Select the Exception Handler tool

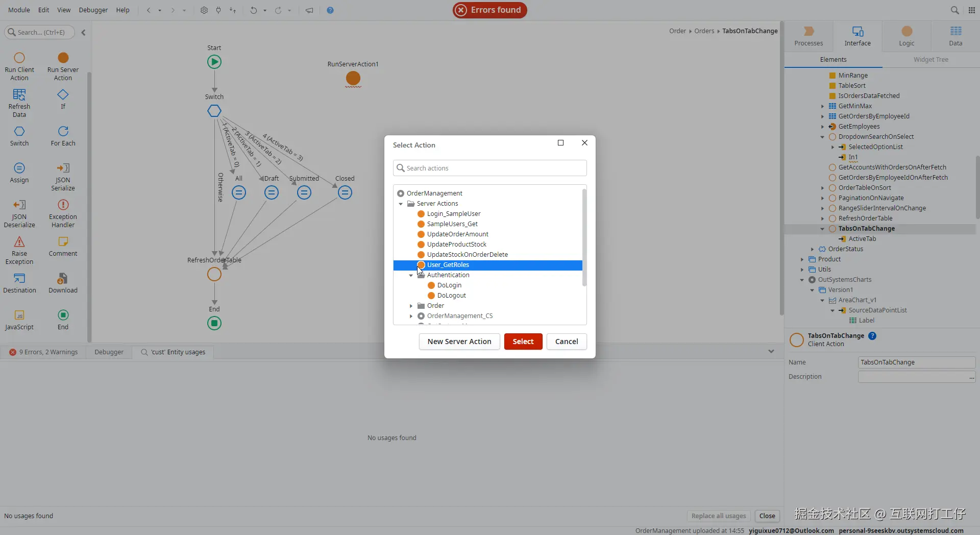63,213
